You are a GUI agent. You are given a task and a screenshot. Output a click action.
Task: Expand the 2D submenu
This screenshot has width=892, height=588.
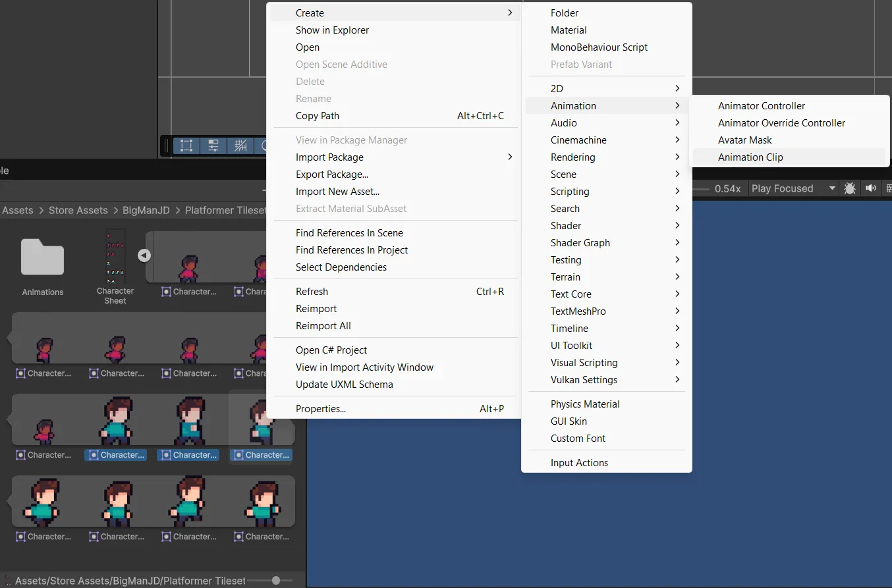click(606, 89)
